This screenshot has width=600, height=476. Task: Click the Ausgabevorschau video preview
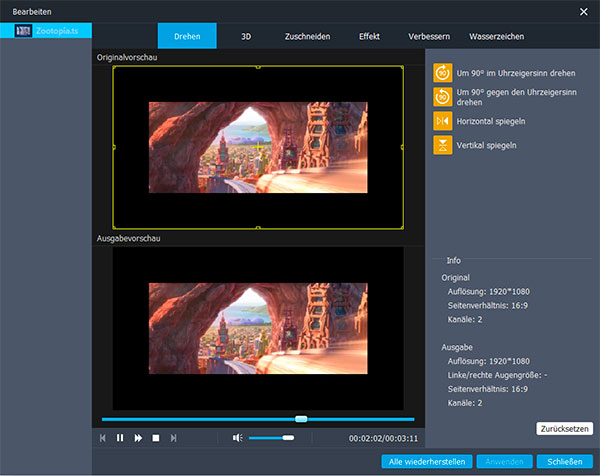258,328
